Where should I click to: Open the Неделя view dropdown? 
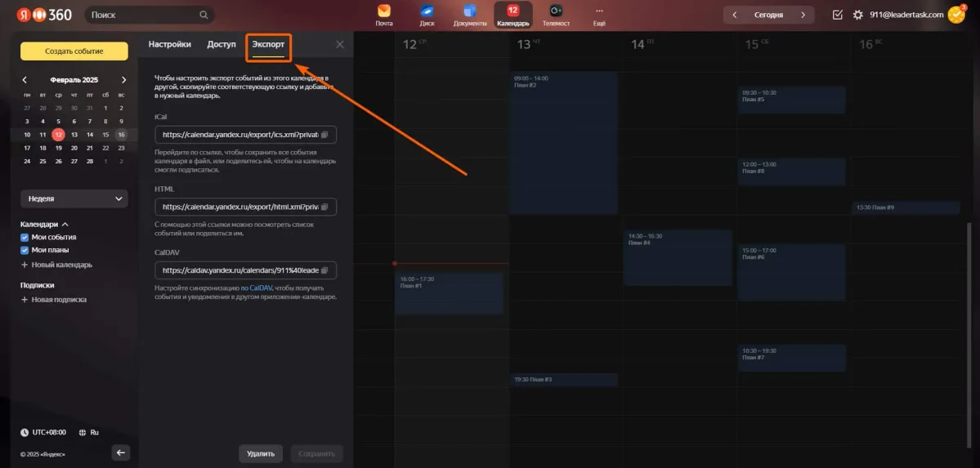tap(74, 198)
